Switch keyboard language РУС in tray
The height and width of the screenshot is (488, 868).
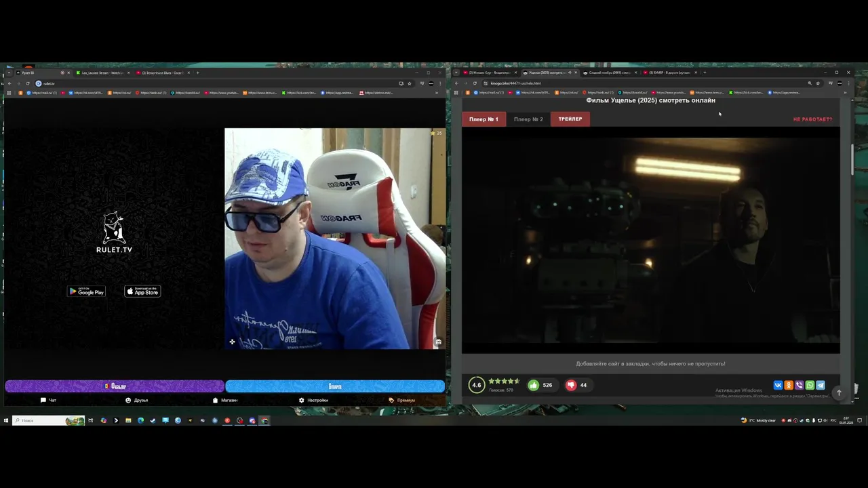[x=833, y=420]
